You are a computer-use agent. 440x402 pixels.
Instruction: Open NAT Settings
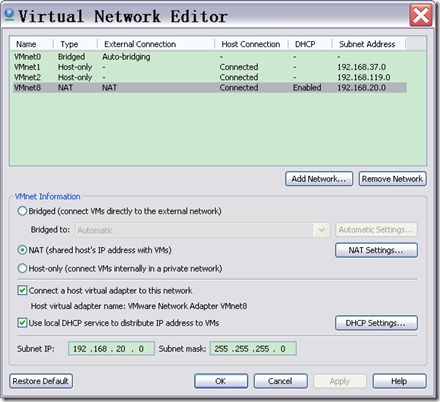point(376,250)
